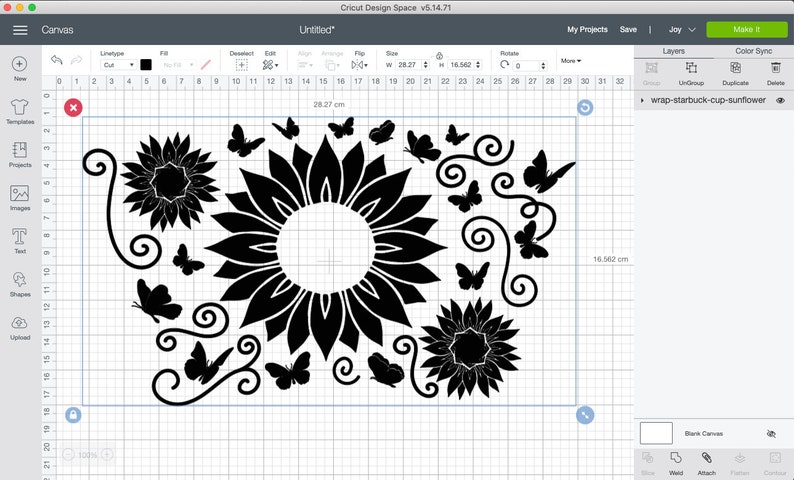This screenshot has height=480, width=794.
Task: Save the project
Action: [628, 29]
